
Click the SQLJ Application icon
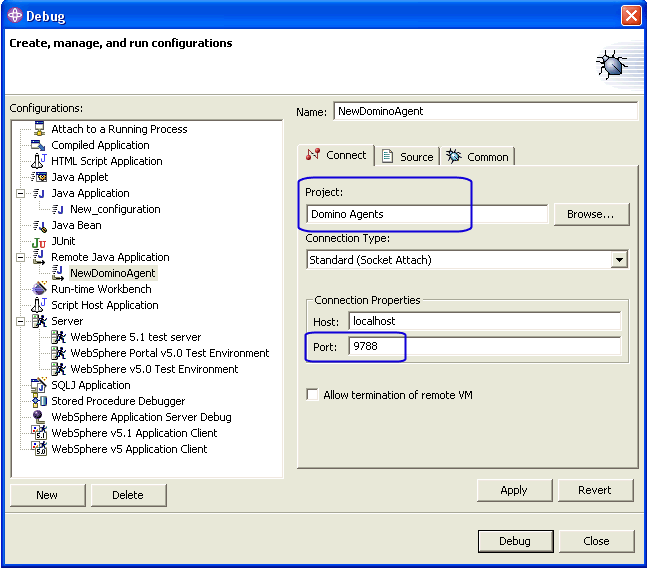39,384
